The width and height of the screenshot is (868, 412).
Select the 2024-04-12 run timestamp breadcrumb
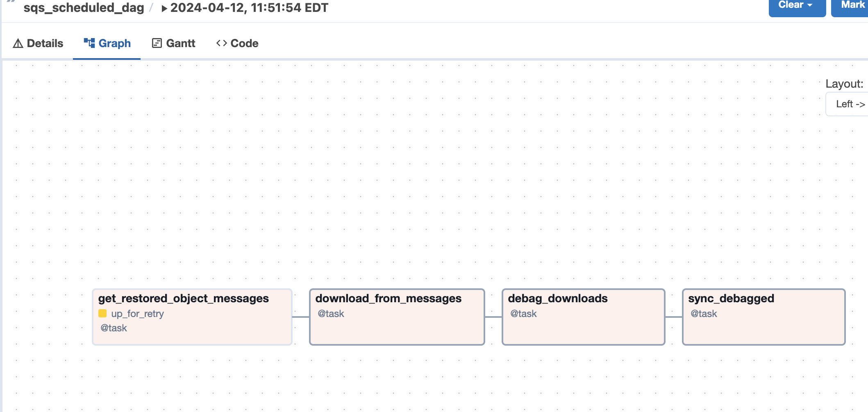pyautogui.click(x=249, y=8)
